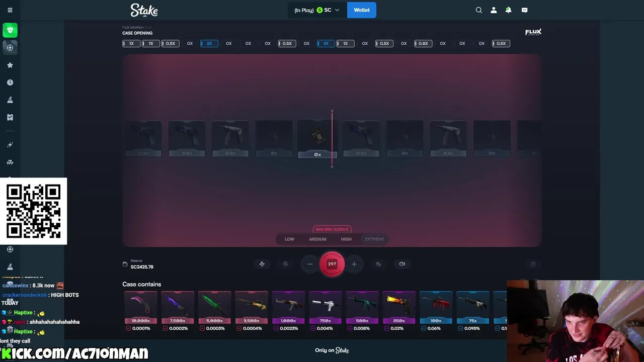
Task: Decrease bet with the minus button
Action: point(310,264)
